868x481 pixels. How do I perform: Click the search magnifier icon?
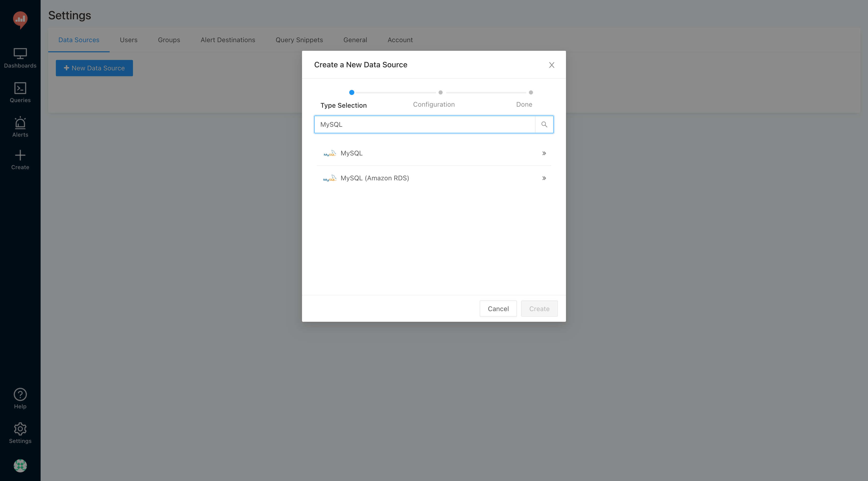[544, 124]
